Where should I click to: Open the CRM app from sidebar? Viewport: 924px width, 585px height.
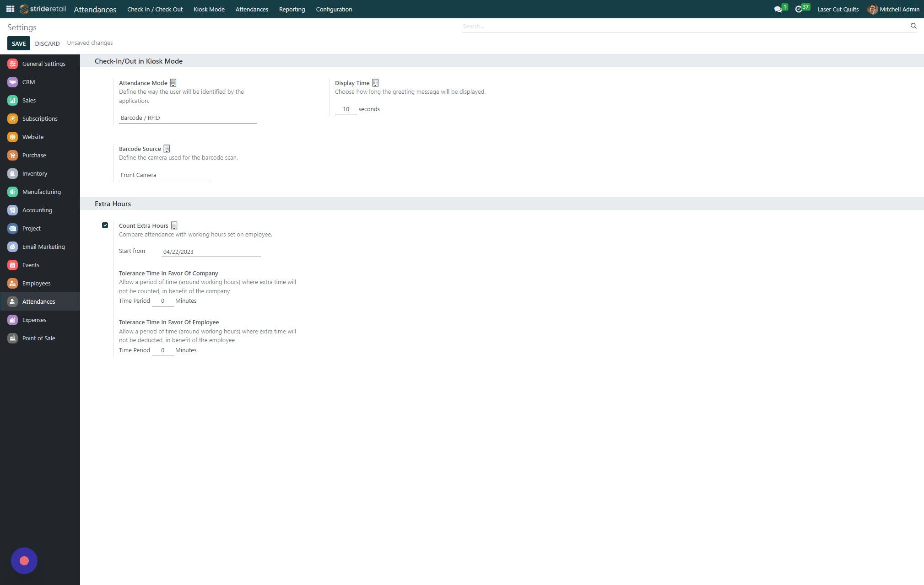[x=28, y=82]
